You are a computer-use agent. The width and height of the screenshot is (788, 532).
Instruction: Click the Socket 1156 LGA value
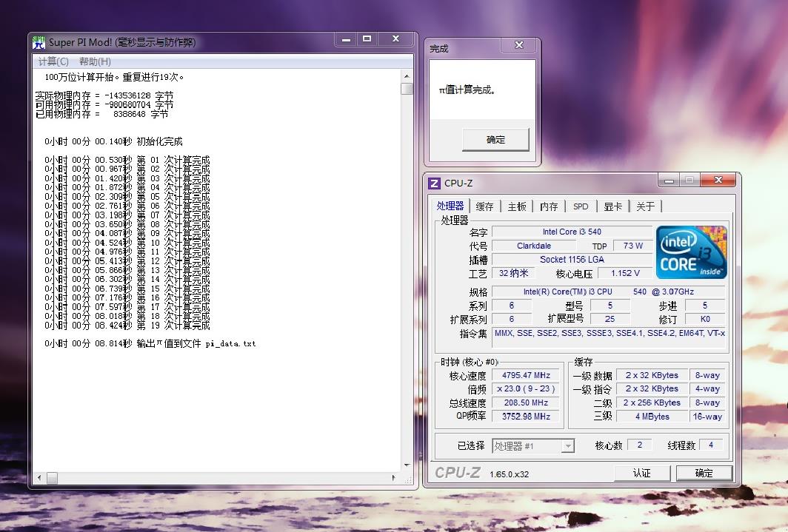pos(572,260)
